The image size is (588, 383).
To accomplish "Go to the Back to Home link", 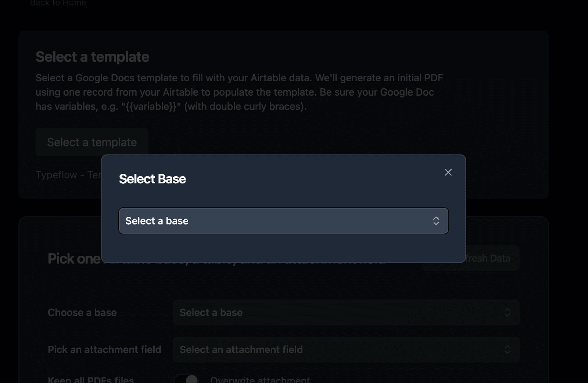I will (58, 3).
